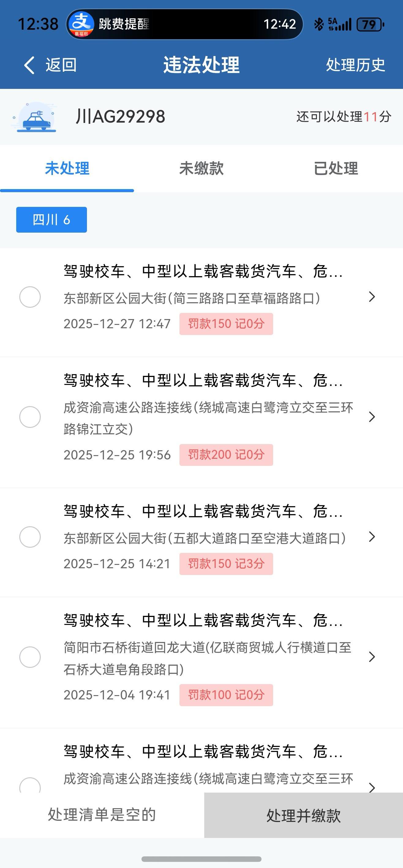
Task: Select the 2025-12-25 19:56 violation radio button
Action: (30, 417)
